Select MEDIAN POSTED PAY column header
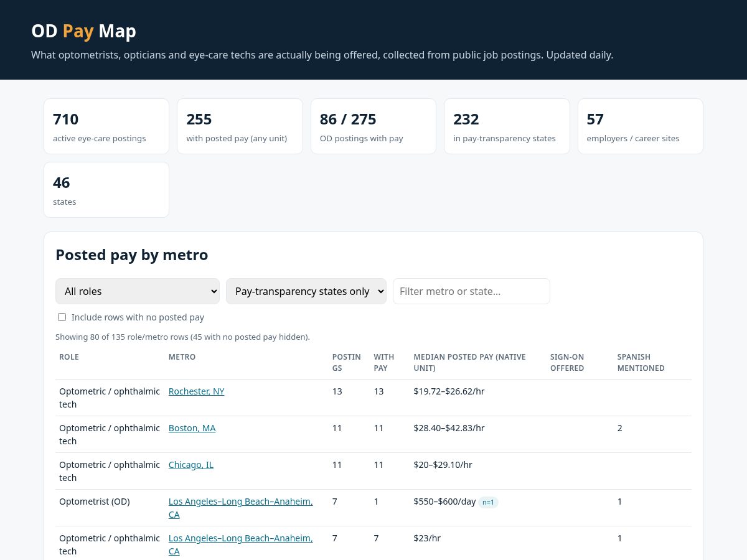 (x=469, y=363)
